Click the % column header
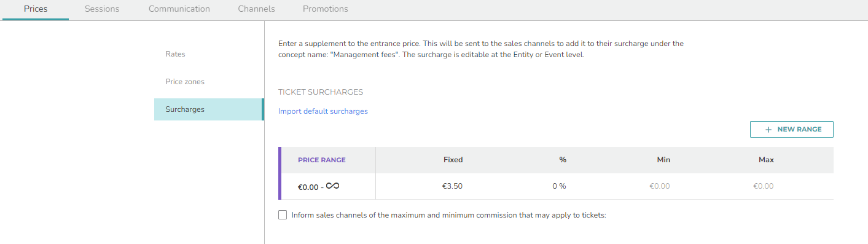The width and height of the screenshot is (868, 244). (563, 160)
